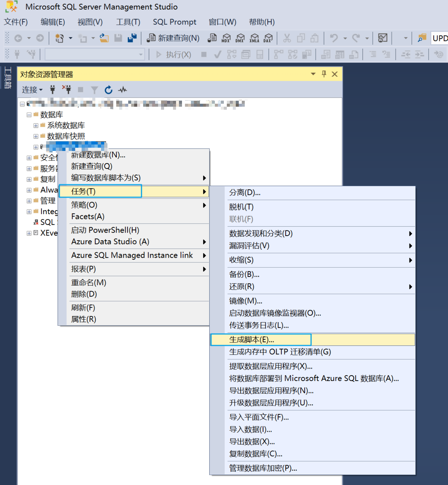The image size is (448, 485).
Task: Refresh the Object Explorer tree
Action: [108, 90]
